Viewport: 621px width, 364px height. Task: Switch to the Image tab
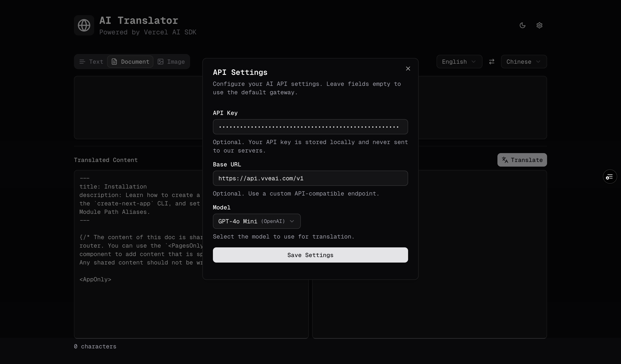(171, 62)
